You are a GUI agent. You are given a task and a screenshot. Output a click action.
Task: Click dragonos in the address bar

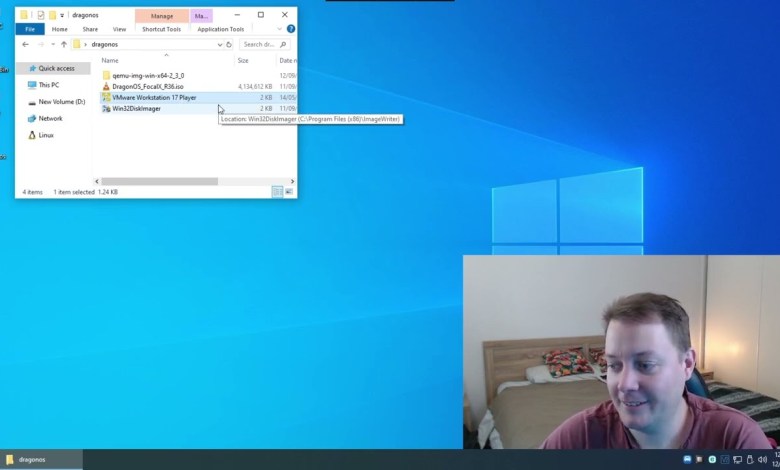point(104,44)
